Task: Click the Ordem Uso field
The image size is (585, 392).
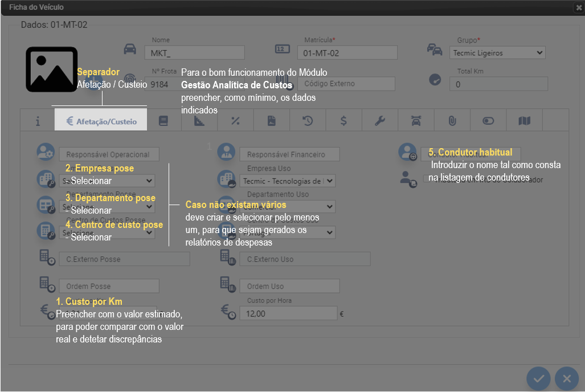Action: pos(289,286)
